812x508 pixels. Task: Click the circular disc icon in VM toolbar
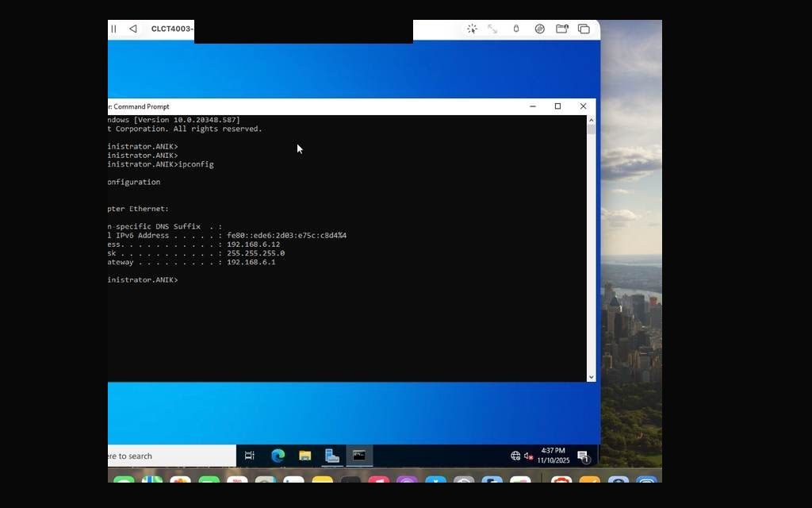[x=539, y=29]
